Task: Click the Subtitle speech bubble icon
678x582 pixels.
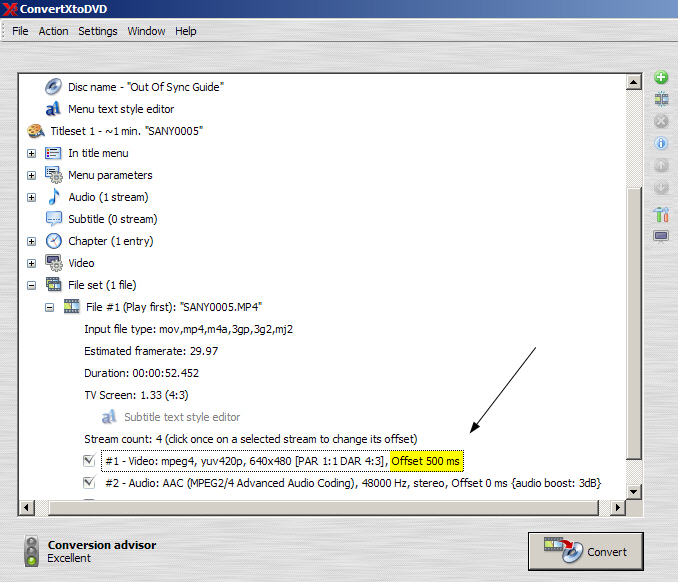Action: point(54,219)
